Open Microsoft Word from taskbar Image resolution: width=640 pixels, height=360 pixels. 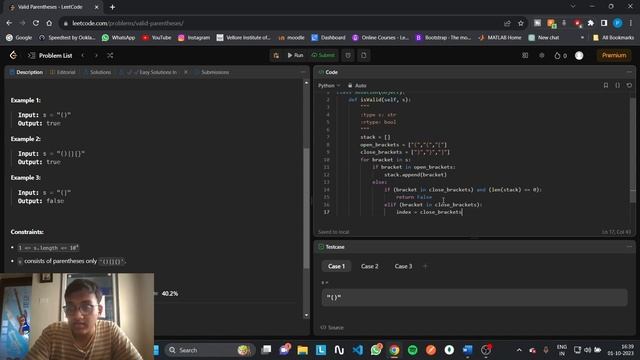pyautogui.click(x=467, y=350)
